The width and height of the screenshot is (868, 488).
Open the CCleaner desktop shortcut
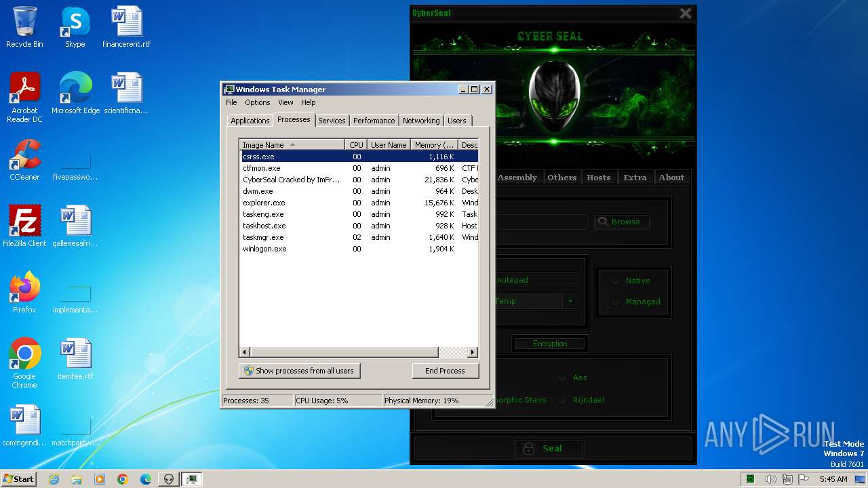click(24, 160)
